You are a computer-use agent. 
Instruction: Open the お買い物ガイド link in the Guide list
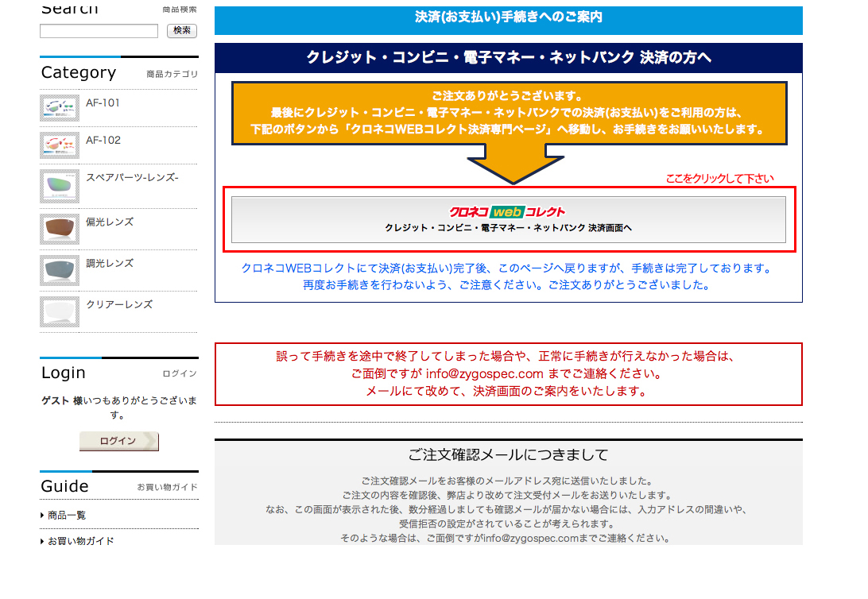pyautogui.click(x=81, y=541)
